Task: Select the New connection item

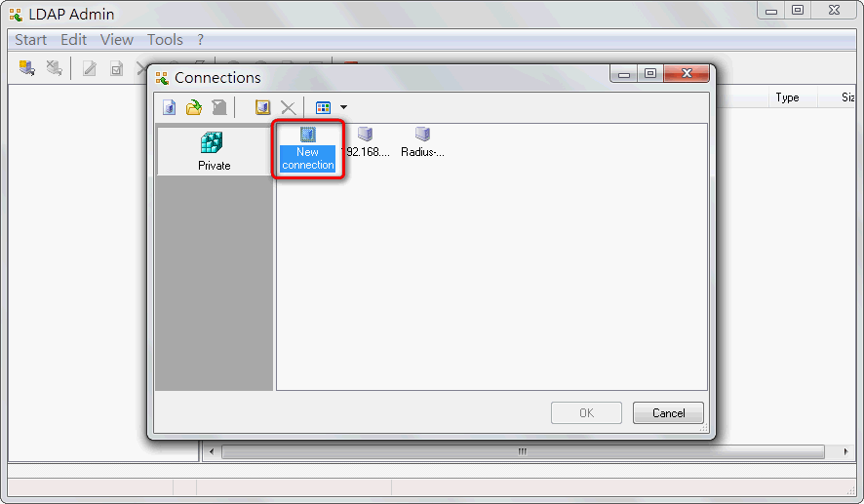Action: [x=308, y=149]
